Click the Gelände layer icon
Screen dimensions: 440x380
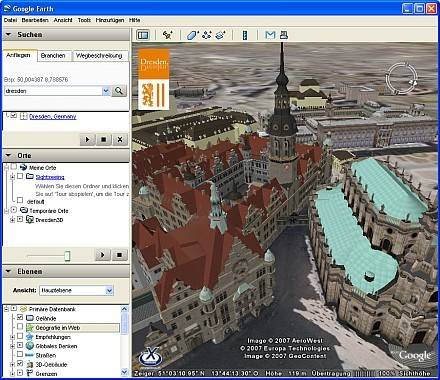30,318
